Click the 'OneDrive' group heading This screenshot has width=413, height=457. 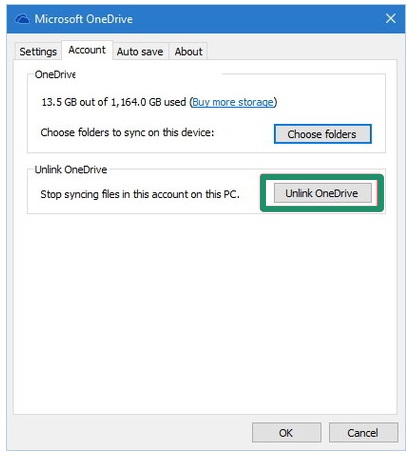click(x=55, y=74)
